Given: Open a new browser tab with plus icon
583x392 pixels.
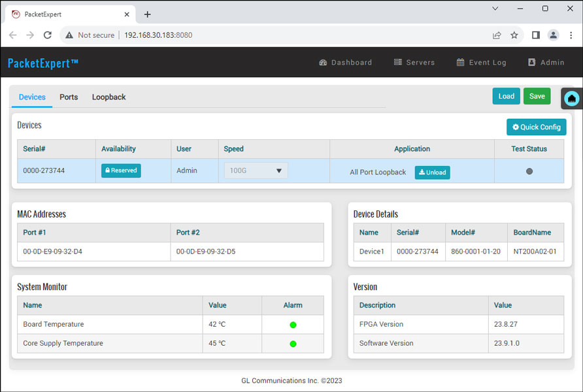Looking at the screenshot, I should [148, 14].
